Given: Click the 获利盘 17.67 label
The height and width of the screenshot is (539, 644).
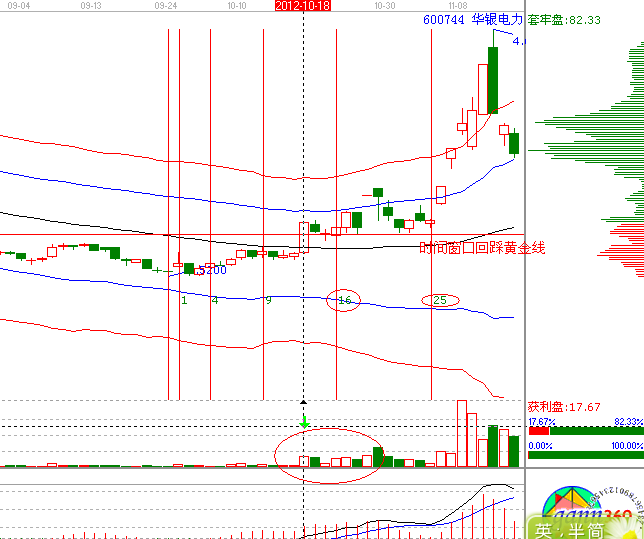Looking at the screenshot, I should tap(564, 407).
